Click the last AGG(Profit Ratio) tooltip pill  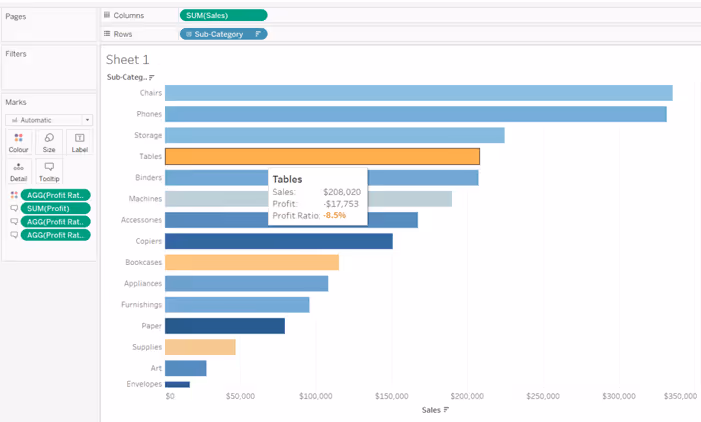pos(55,235)
